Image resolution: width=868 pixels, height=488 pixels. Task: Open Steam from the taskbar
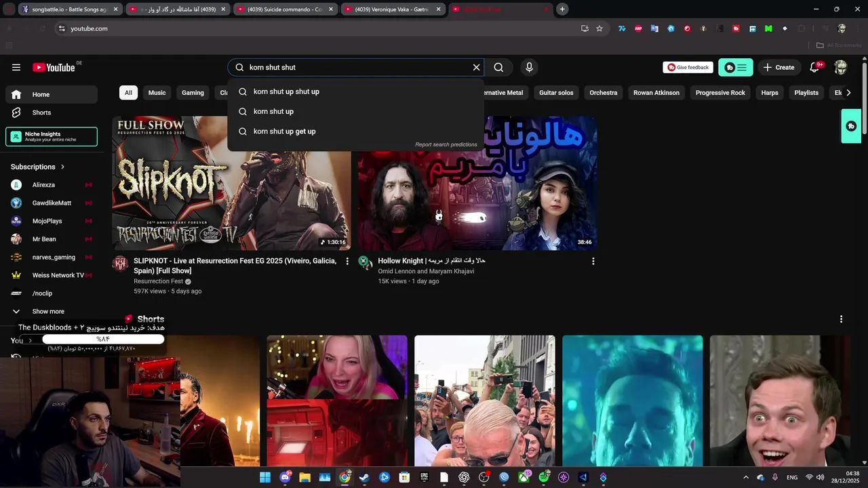click(364, 477)
